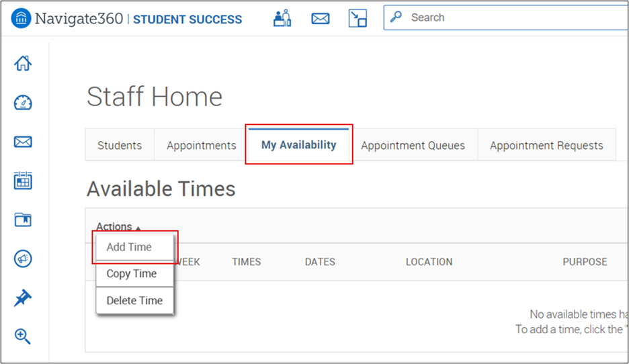Click the appointment desk people icon in header
The image size is (629, 364).
282,18
